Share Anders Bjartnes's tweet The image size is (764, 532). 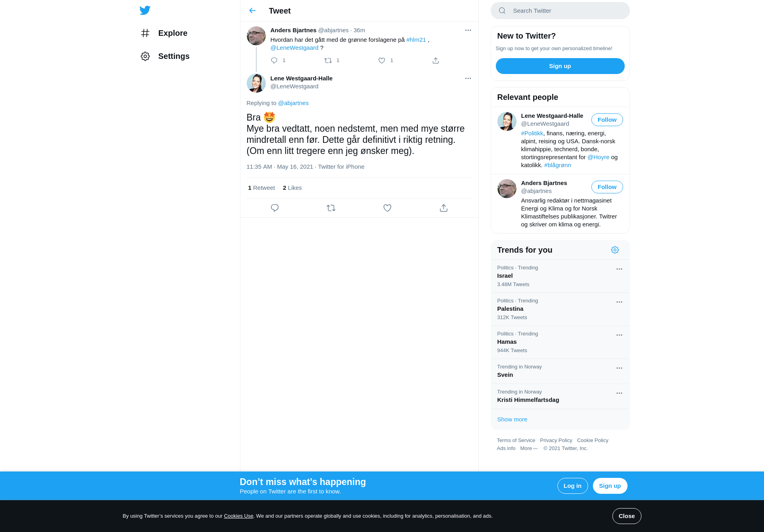(x=436, y=60)
